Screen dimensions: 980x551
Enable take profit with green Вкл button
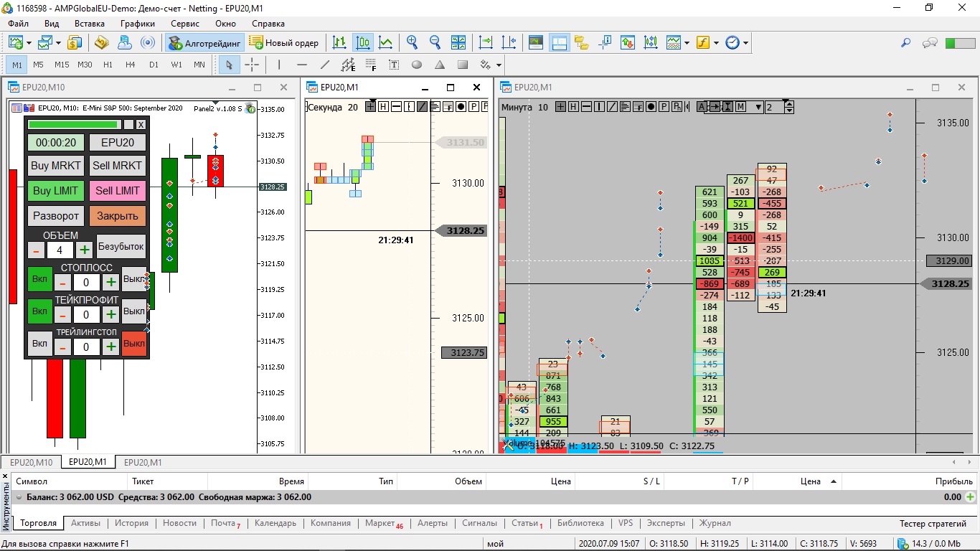40,311
